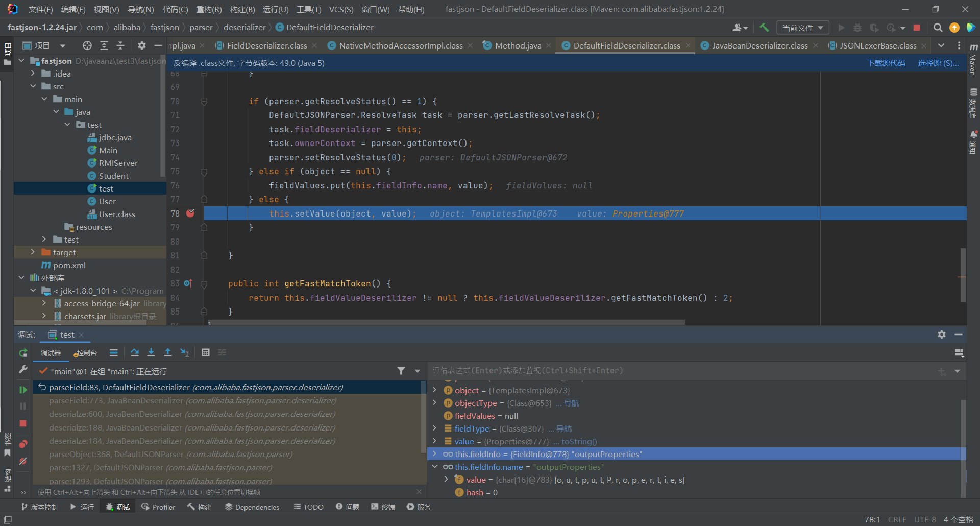This screenshot has height=526, width=980.
Task: Open the 文件(F) menu
Action: click(40, 9)
